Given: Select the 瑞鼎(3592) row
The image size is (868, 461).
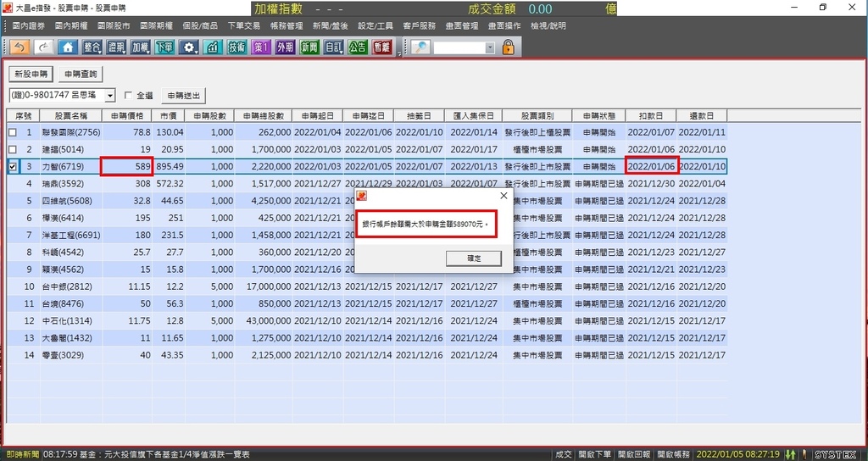Looking at the screenshot, I should (366, 184).
